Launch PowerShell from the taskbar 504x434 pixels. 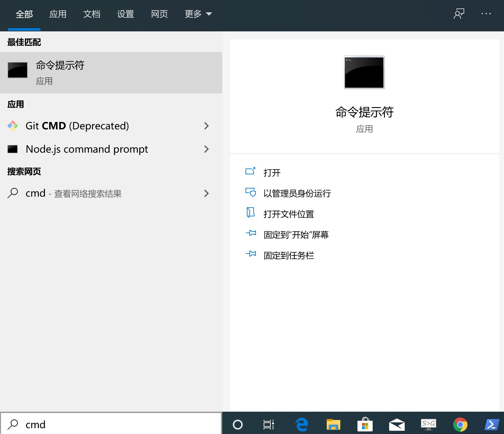click(x=492, y=424)
